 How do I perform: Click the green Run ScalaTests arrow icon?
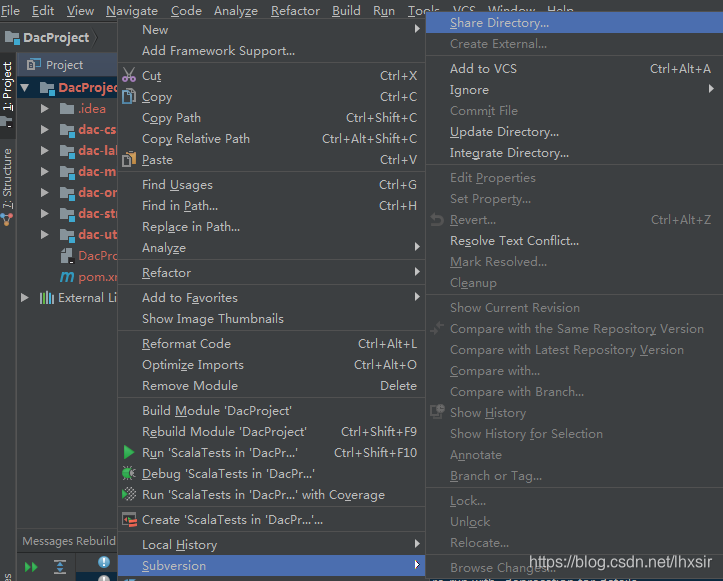tap(129, 452)
